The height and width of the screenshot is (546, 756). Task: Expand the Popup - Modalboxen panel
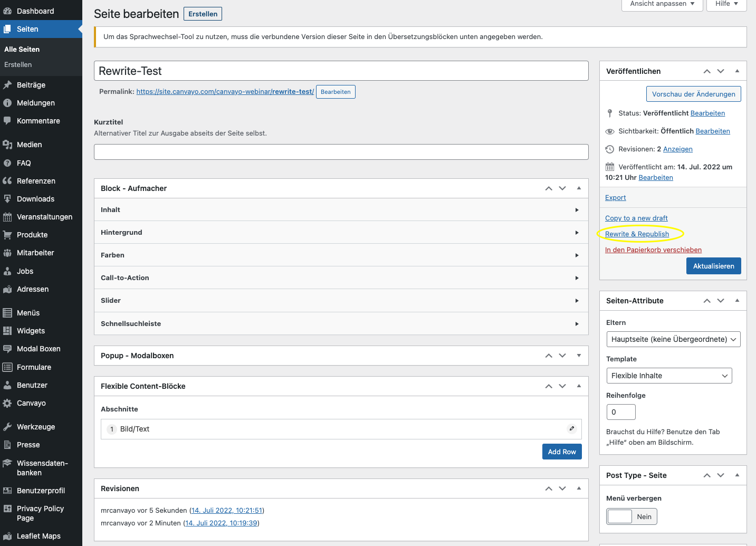(x=579, y=356)
